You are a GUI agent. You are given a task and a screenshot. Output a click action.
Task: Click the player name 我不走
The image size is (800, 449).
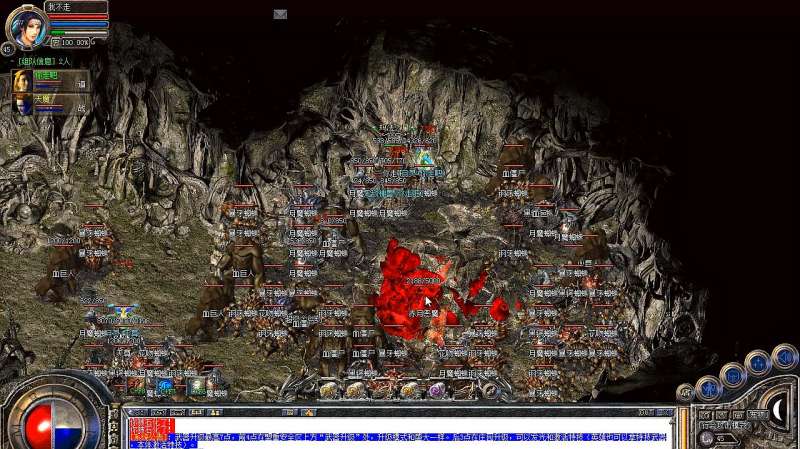coord(60,7)
